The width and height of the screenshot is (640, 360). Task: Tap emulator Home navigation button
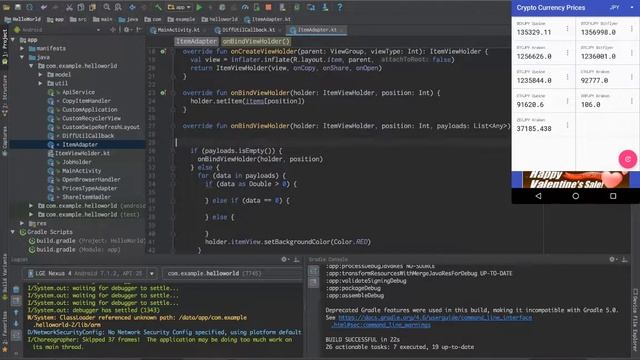click(x=576, y=196)
